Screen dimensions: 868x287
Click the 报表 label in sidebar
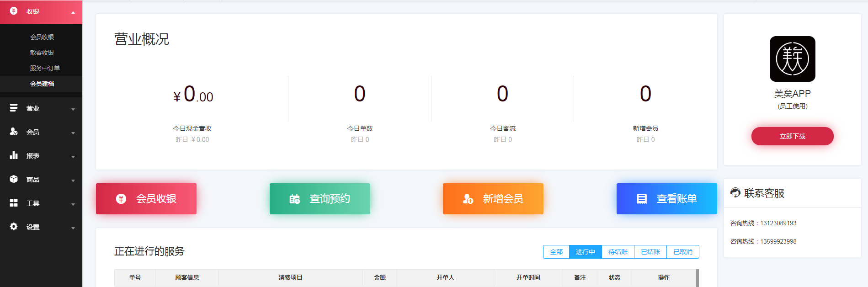(x=33, y=156)
